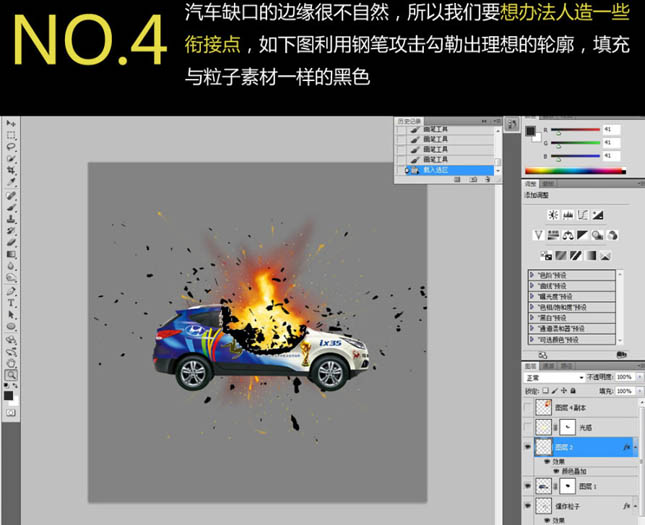Screen dimensions: 645x525
Task: Select the Ellipse shape tool
Action: point(11,327)
